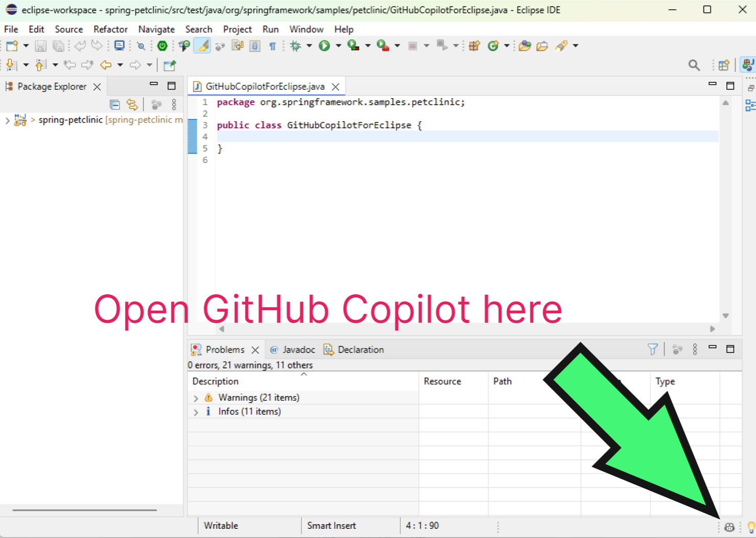Switch to the Javadoc tab
Viewport: 756px width, 538px height.
pyautogui.click(x=299, y=349)
